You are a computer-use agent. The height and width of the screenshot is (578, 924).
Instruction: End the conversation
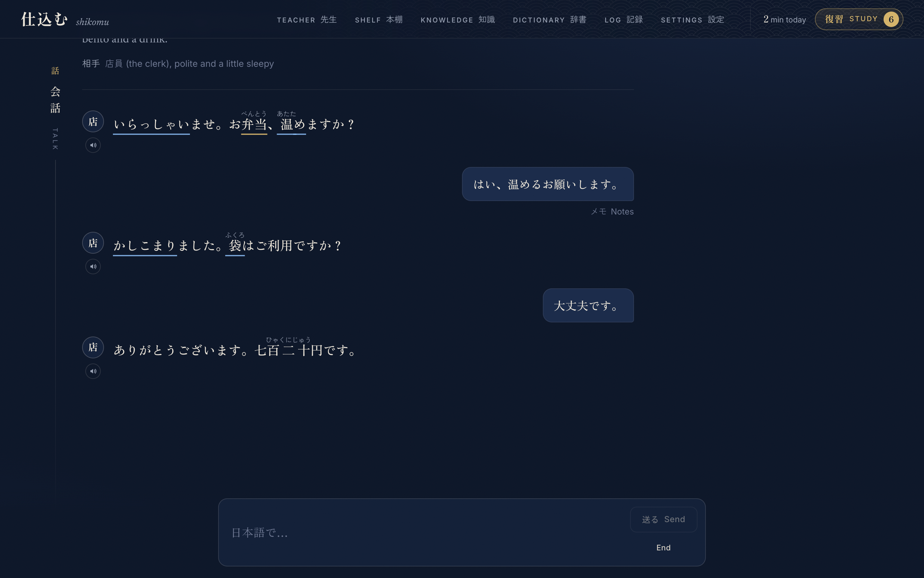pos(663,547)
